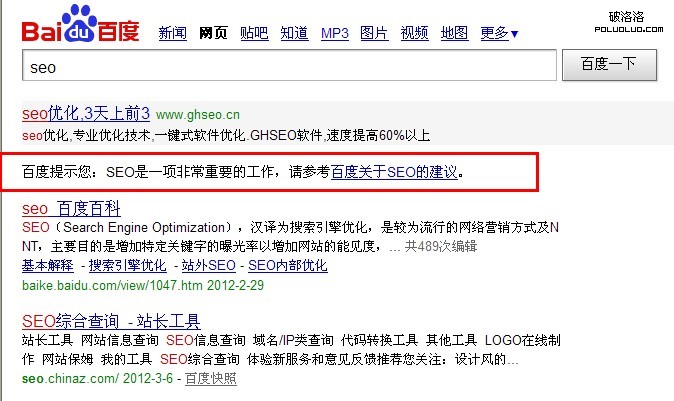The width and height of the screenshot is (674, 401).
Task: Click the 站长工具 网站信息查询 snippet line
Action: [x=291, y=340]
